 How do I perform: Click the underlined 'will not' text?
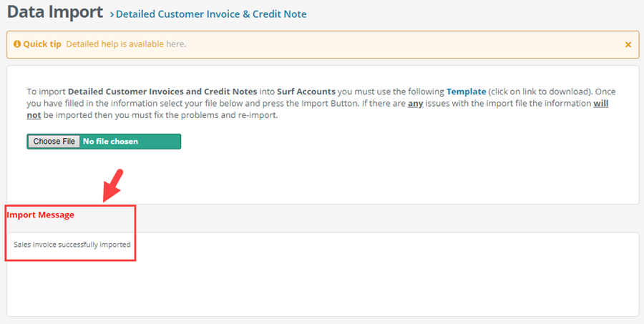pyautogui.click(x=601, y=104)
